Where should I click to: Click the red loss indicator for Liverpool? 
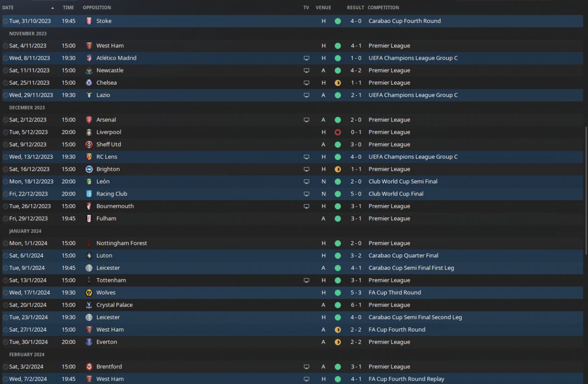338,132
